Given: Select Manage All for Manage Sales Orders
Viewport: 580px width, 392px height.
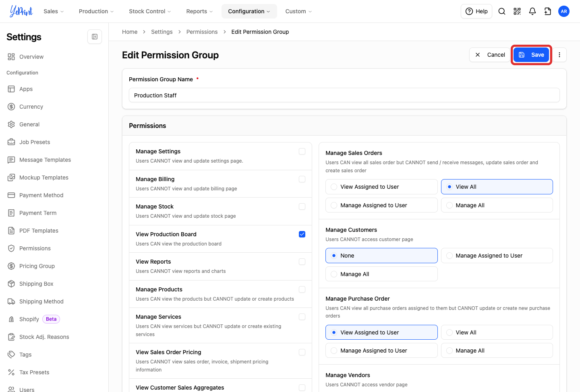Looking at the screenshot, I should (497, 205).
